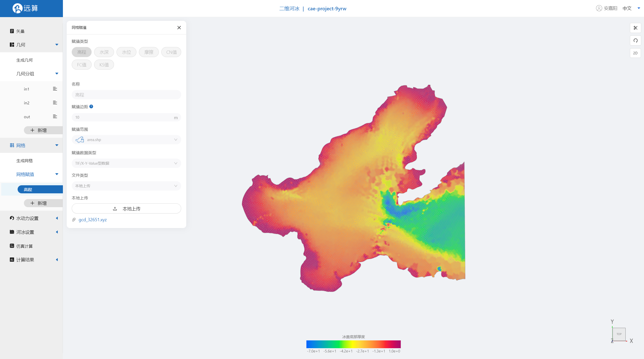Open the 文件类型 dropdown
This screenshot has width=644, height=359.
126,186
